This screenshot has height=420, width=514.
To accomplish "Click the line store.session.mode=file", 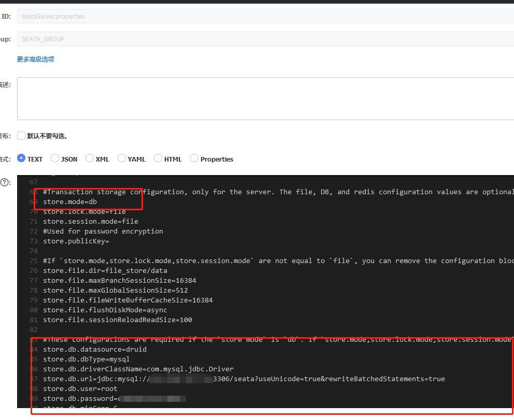I will (91, 222).
